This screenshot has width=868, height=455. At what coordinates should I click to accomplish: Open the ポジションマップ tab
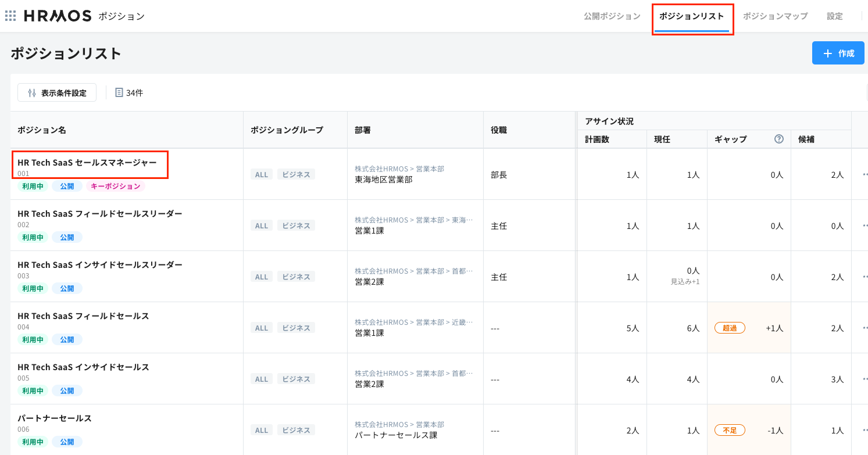tap(775, 16)
